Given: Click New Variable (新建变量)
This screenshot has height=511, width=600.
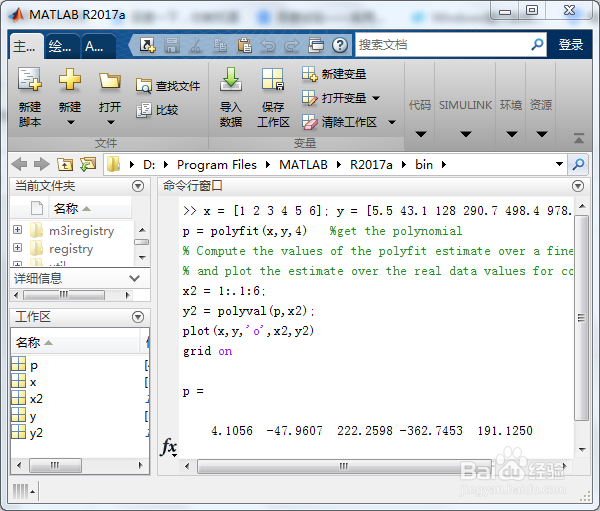Looking at the screenshot, I should click(334, 74).
